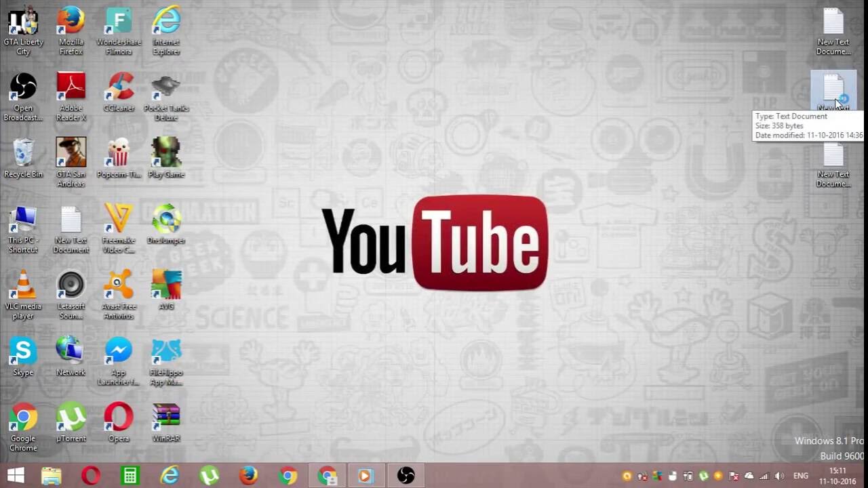
Task: Open Wondershare Filmora desktop icon
Action: (x=119, y=30)
